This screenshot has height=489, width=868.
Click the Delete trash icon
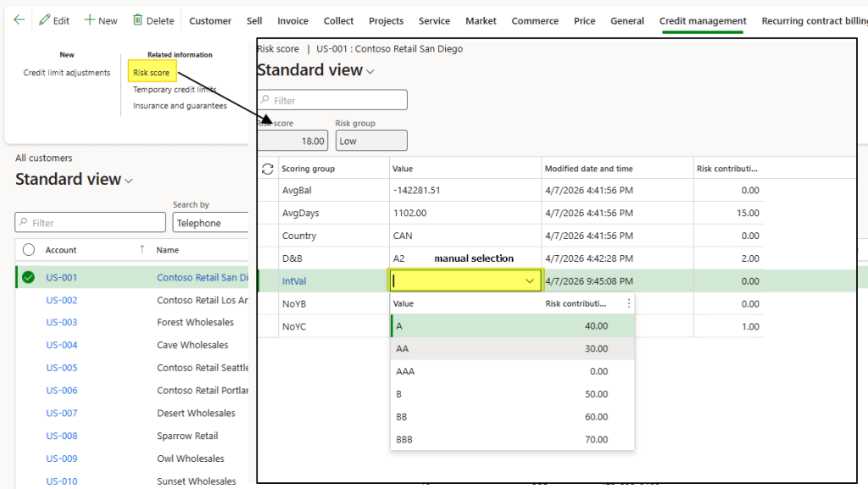click(138, 20)
